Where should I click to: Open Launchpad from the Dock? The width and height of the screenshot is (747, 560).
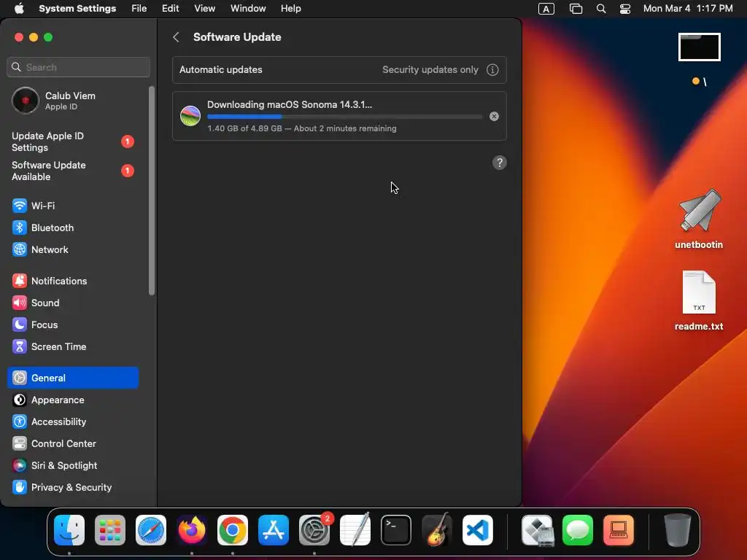(110, 530)
